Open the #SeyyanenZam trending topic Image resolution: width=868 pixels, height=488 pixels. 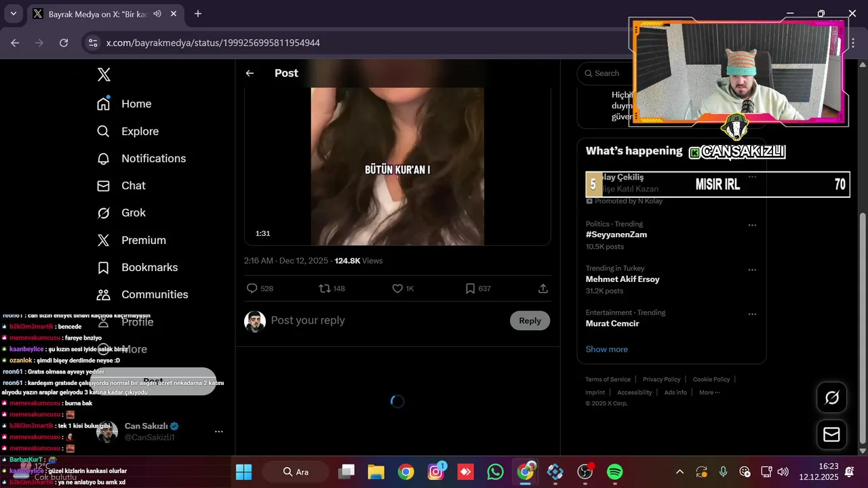tap(616, 235)
